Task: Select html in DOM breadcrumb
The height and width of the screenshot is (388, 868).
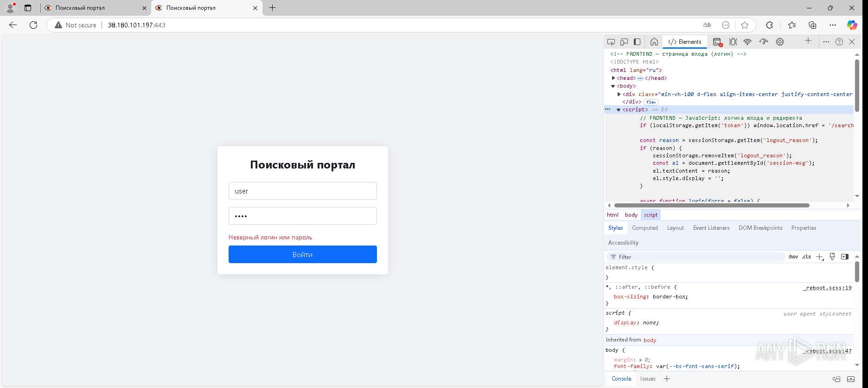Action: pyautogui.click(x=613, y=215)
